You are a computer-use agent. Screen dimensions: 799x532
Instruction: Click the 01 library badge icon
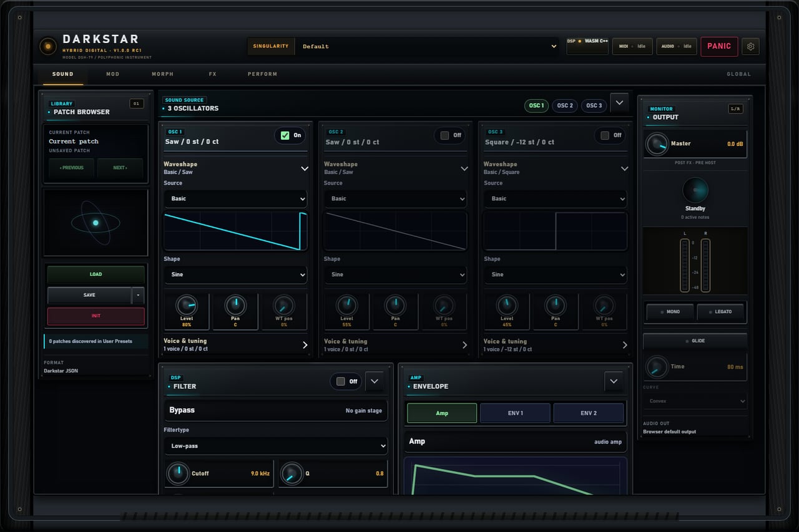(x=137, y=104)
